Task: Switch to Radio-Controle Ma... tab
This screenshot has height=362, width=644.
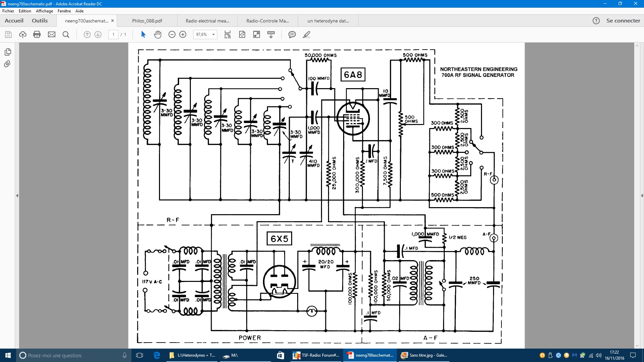Action: 268,21
